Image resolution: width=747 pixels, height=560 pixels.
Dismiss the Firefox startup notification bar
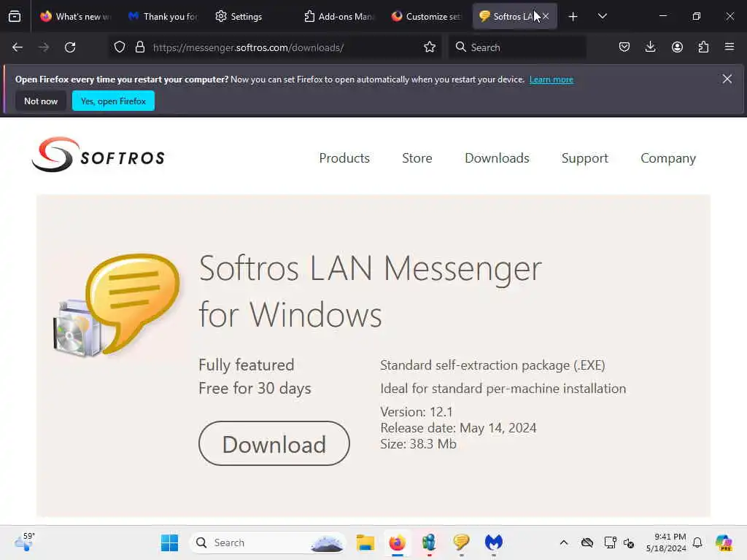tap(727, 79)
